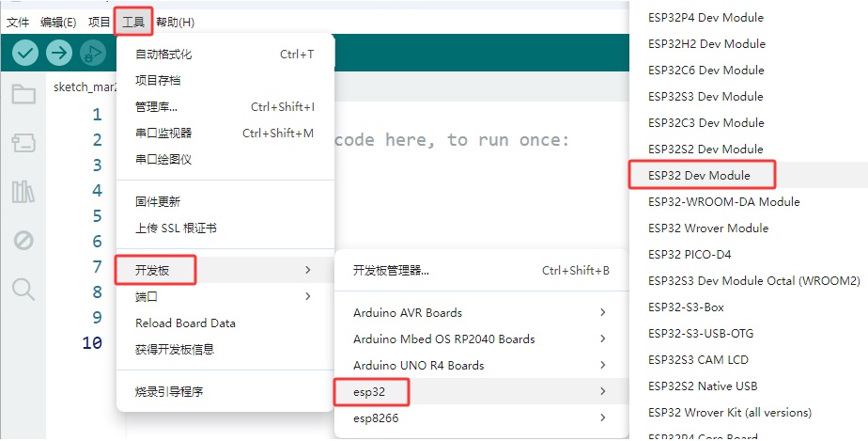Open the 编辑(E) menu
Viewport: 868px width, 441px height.
point(58,23)
